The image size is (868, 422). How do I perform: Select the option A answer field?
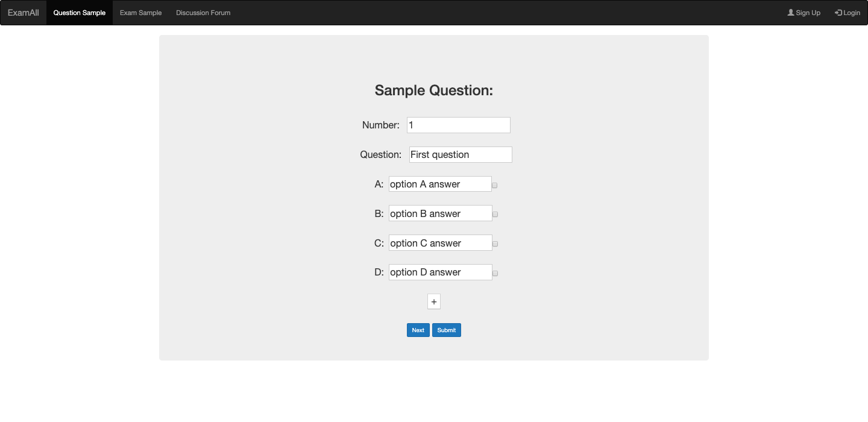pos(440,184)
